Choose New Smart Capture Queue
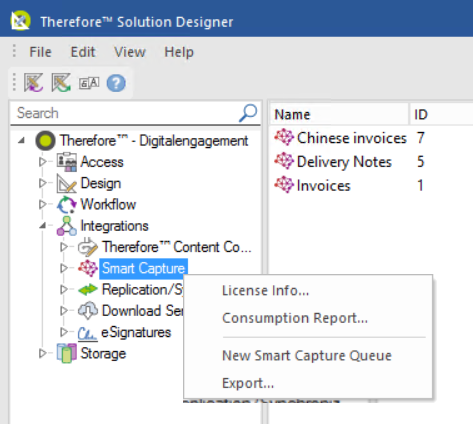Image resolution: width=473 pixels, height=424 pixels. (x=307, y=356)
